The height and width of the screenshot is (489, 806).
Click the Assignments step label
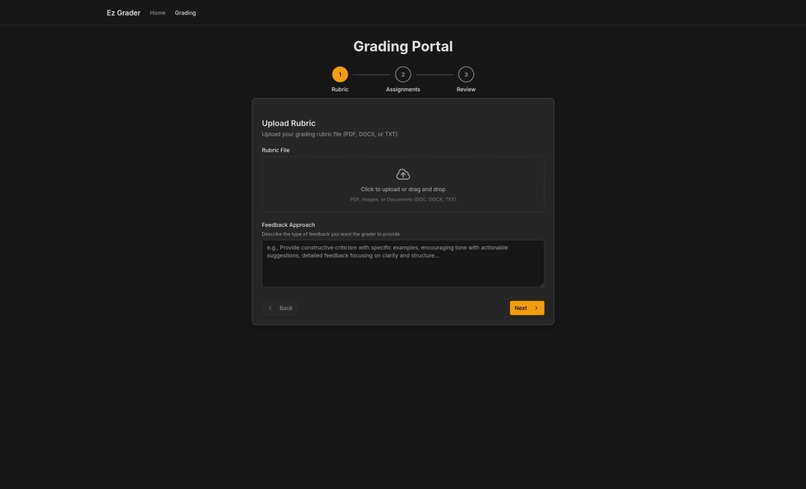click(x=403, y=89)
